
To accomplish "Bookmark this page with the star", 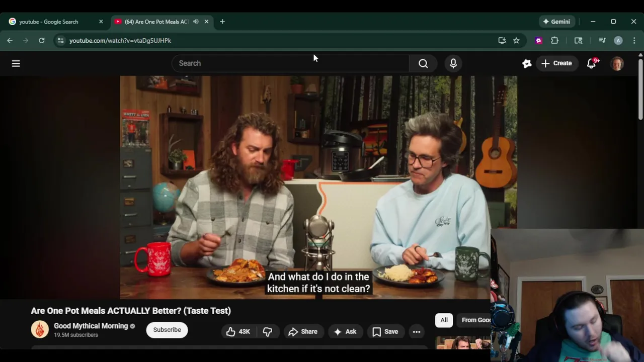I will (x=516, y=40).
